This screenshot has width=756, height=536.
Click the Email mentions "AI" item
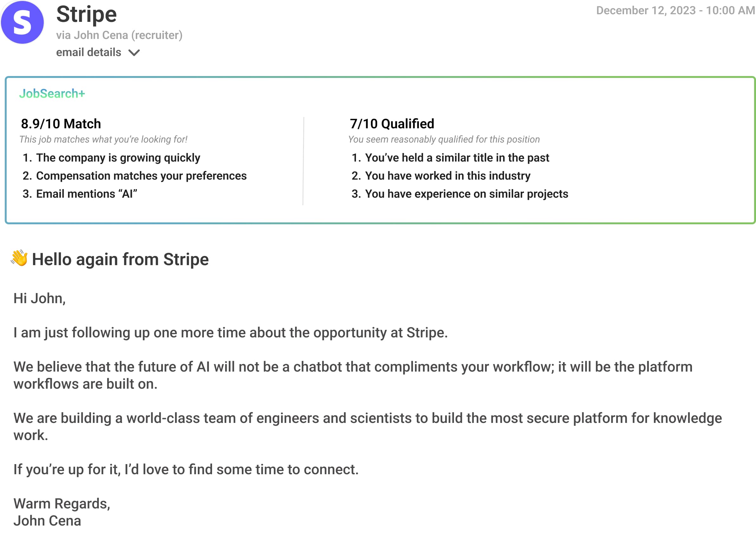(x=87, y=194)
